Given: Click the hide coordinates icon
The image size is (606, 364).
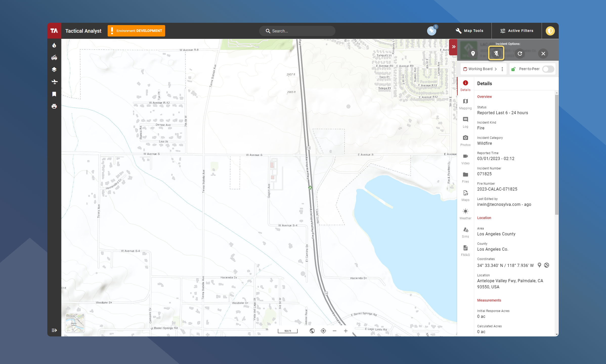Looking at the screenshot, I should 547,265.
